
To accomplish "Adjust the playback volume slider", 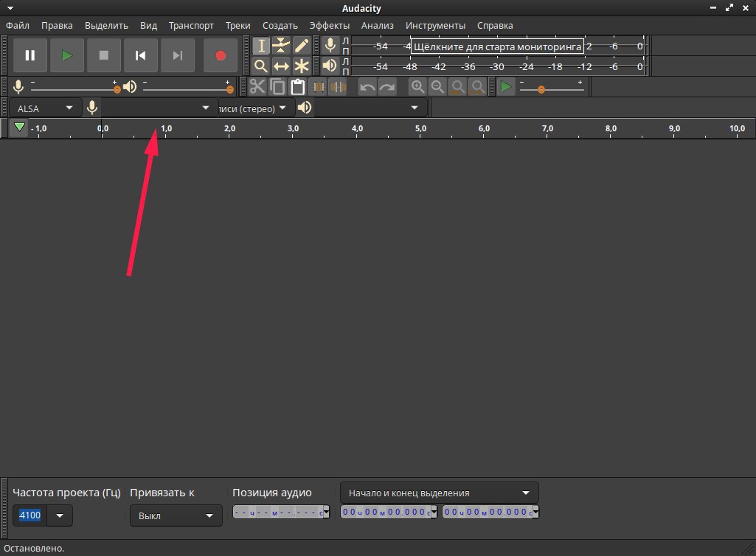I will tap(188, 89).
